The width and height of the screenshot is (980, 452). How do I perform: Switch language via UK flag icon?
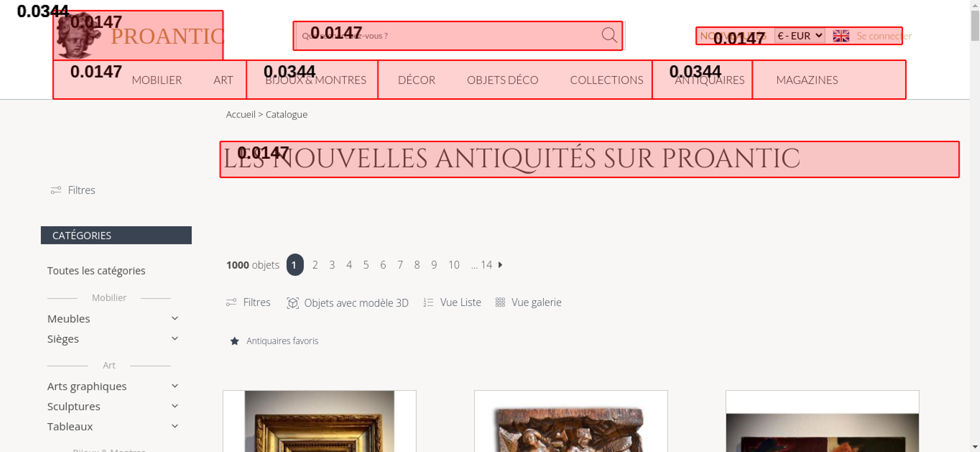tap(841, 36)
